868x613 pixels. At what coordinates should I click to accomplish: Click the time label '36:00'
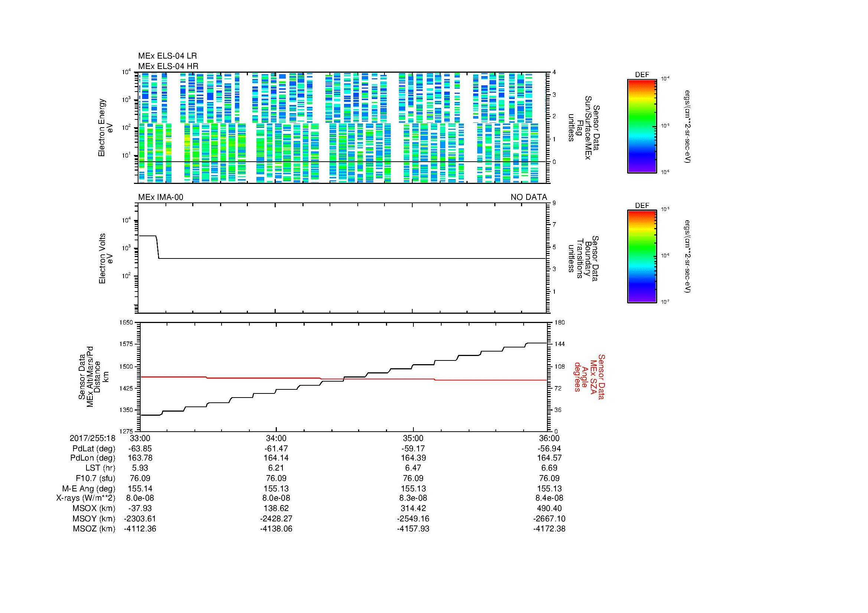pos(549,438)
